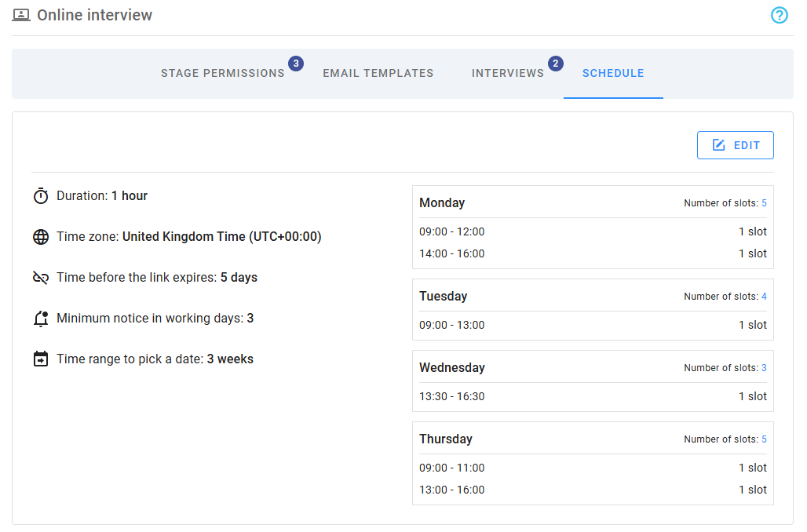Click the pencil icon inside the Edit button

[x=718, y=144]
